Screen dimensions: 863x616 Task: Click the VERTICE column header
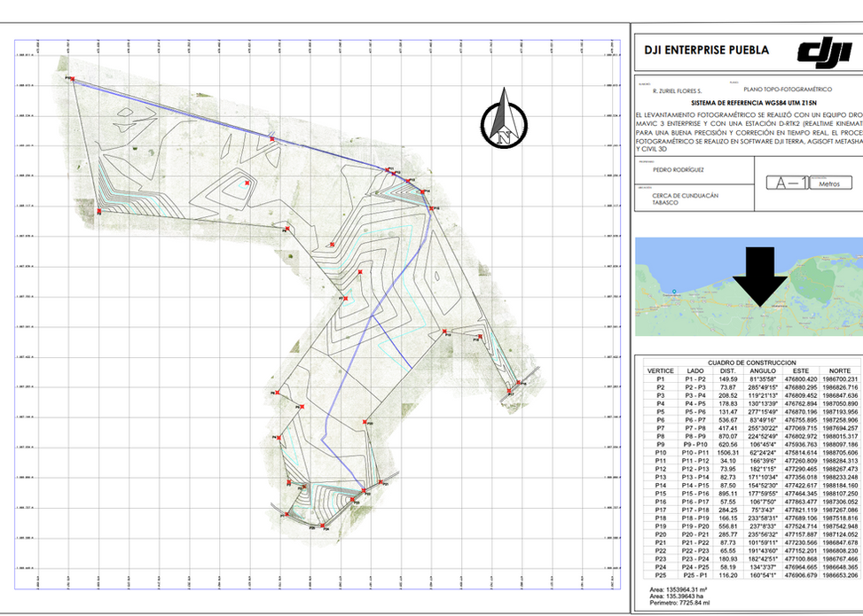tap(661, 371)
